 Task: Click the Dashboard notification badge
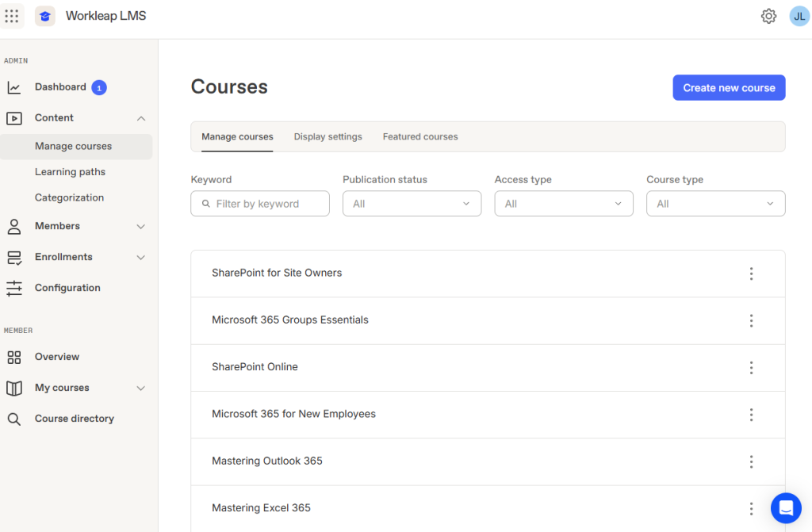click(99, 87)
